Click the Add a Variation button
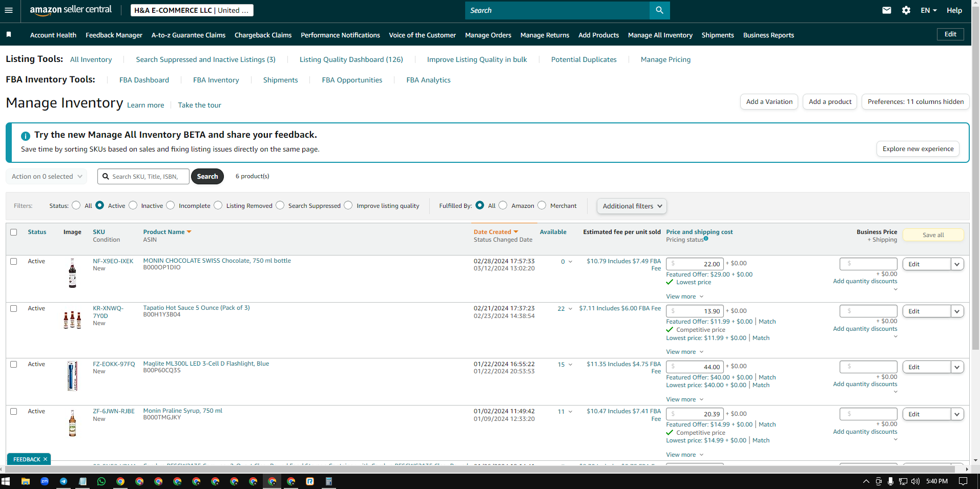980x489 pixels. 769,101
